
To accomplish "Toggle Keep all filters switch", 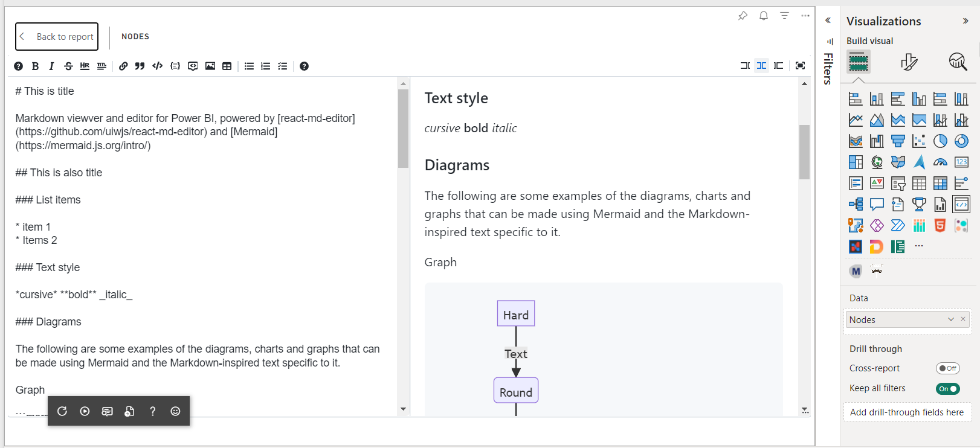I will pos(947,389).
